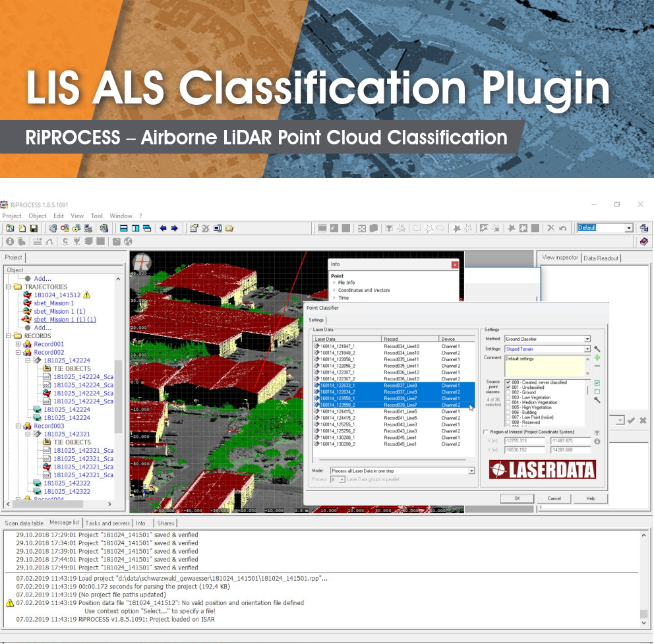Enable class 007 - Low Point (noise) checkbox
Image resolution: width=654 pixels, height=644 pixels.
[508, 417]
